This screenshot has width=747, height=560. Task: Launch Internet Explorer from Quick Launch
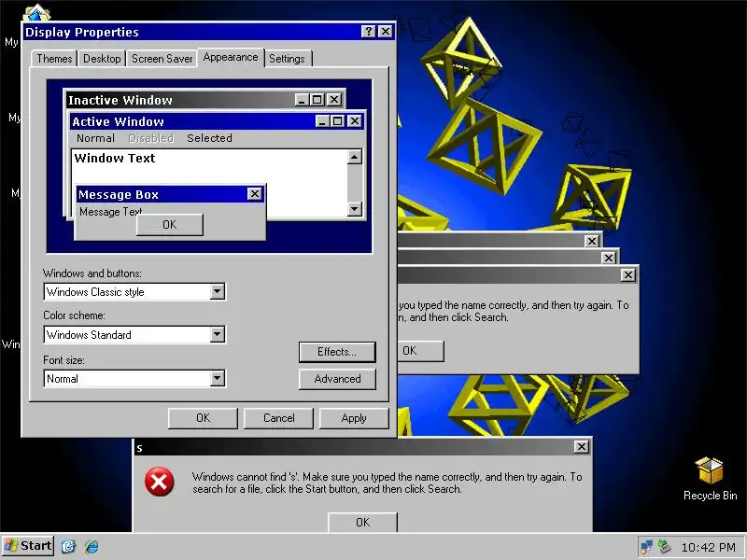pos(91,546)
